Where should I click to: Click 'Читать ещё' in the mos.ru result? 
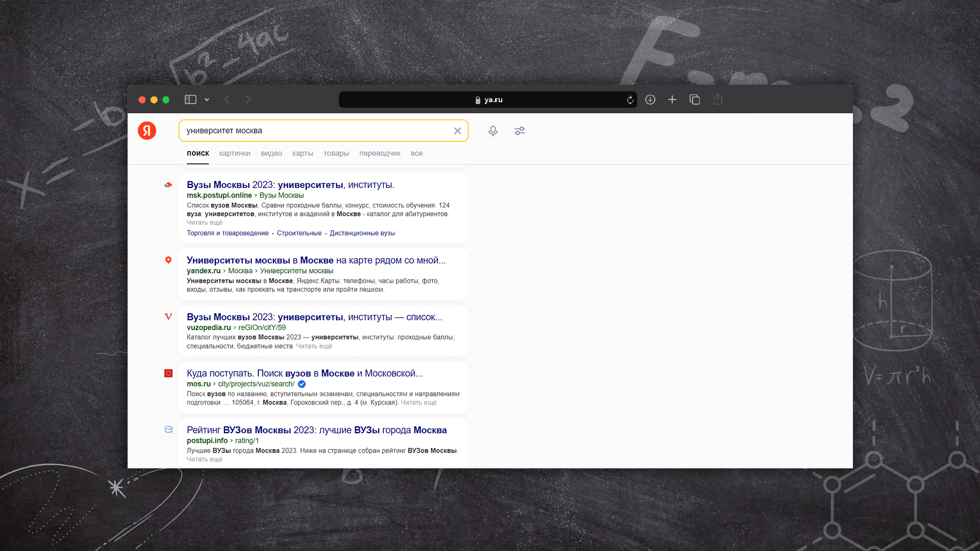419,403
